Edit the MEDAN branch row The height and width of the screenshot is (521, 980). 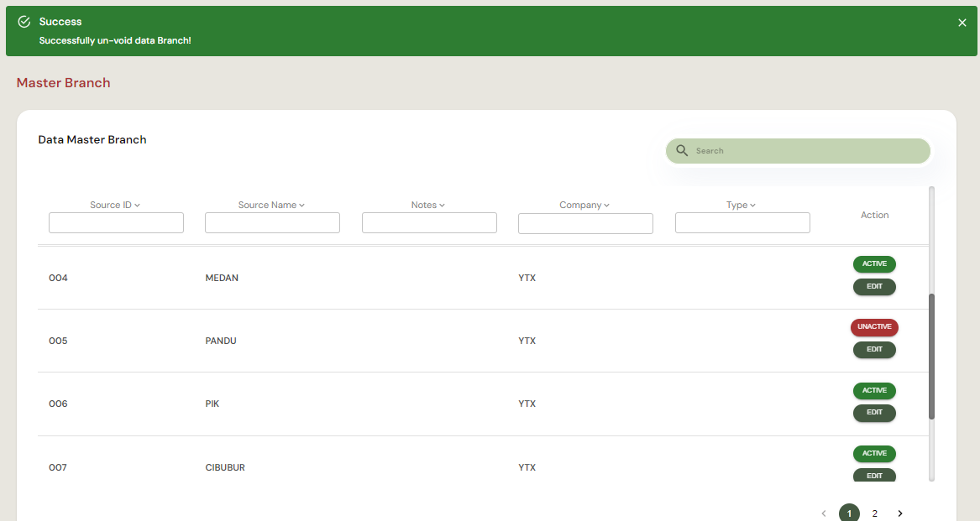pos(874,287)
